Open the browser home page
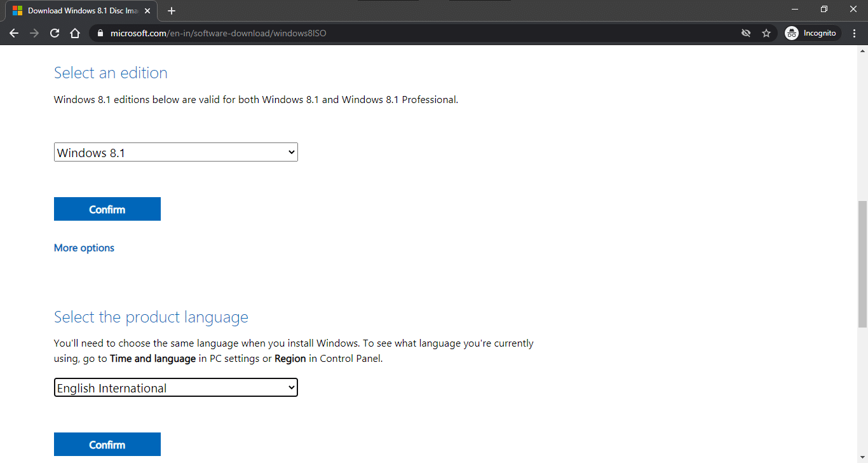Viewport: 868px width, 463px height. pyautogui.click(x=75, y=33)
